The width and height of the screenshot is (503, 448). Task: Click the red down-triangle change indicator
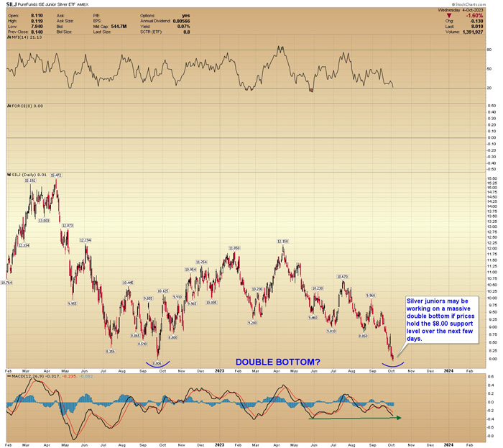tap(449, 16)
